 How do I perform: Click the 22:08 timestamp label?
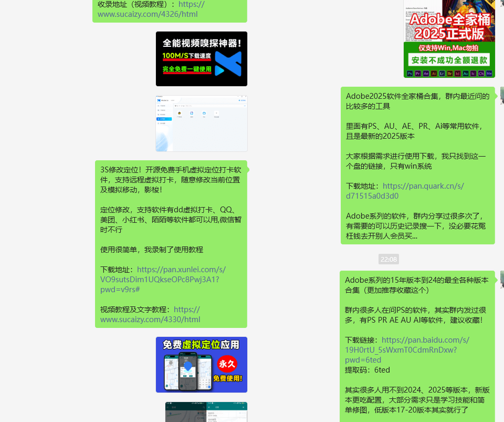click(x=388, y=259)
